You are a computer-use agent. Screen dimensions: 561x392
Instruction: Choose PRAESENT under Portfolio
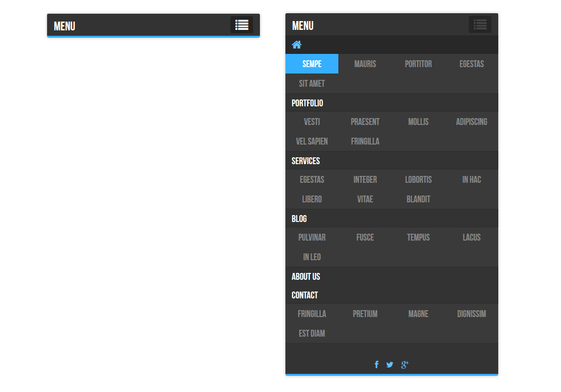(x=365, y=122)
